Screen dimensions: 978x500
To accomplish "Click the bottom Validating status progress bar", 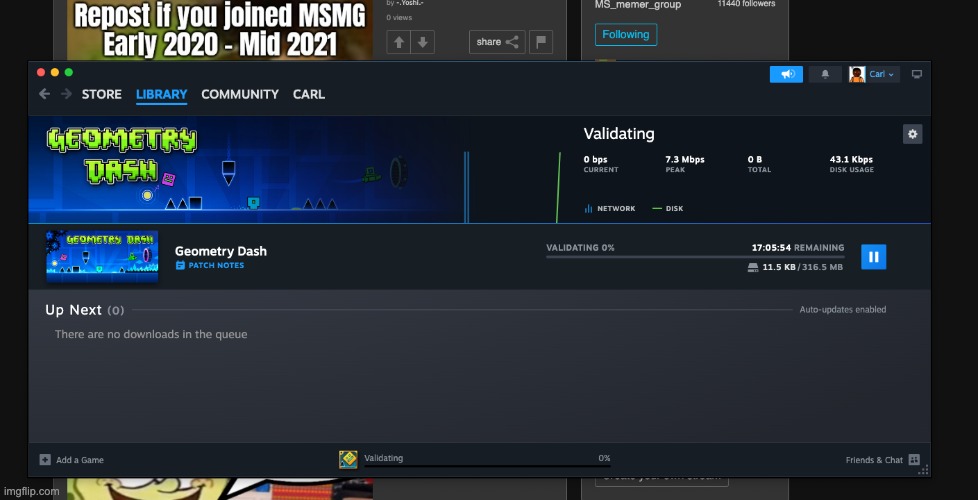I will 487,466.
